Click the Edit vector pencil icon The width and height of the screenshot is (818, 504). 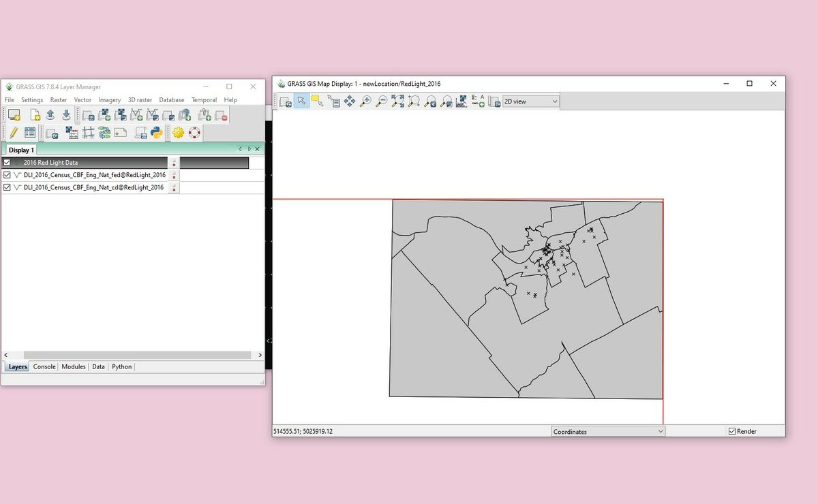pyautogui.click(x=13, y=133)
